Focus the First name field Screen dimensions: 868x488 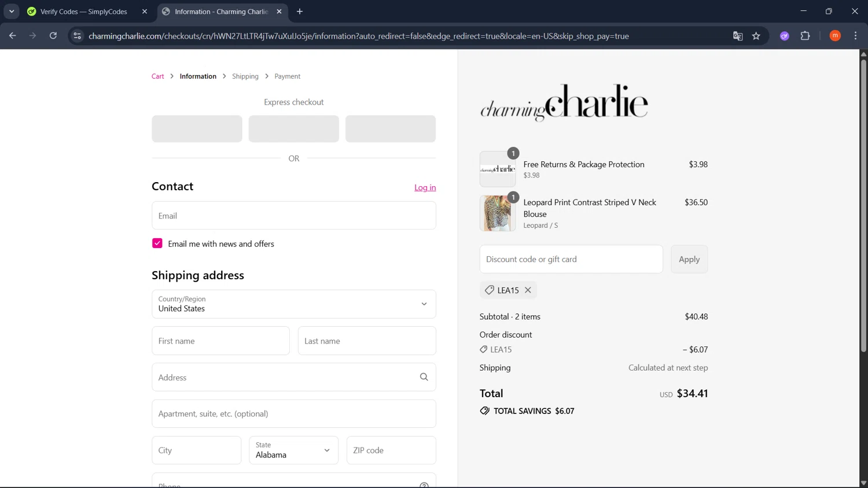click(x=220, y=341)
